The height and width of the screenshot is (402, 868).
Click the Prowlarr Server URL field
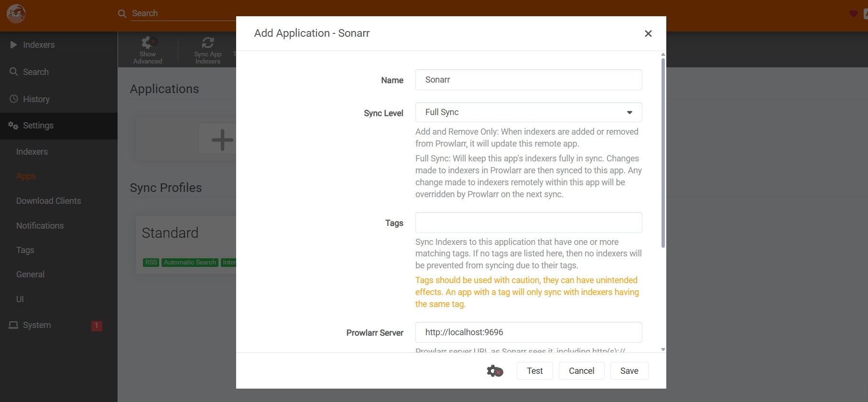(x=529, y=332)
